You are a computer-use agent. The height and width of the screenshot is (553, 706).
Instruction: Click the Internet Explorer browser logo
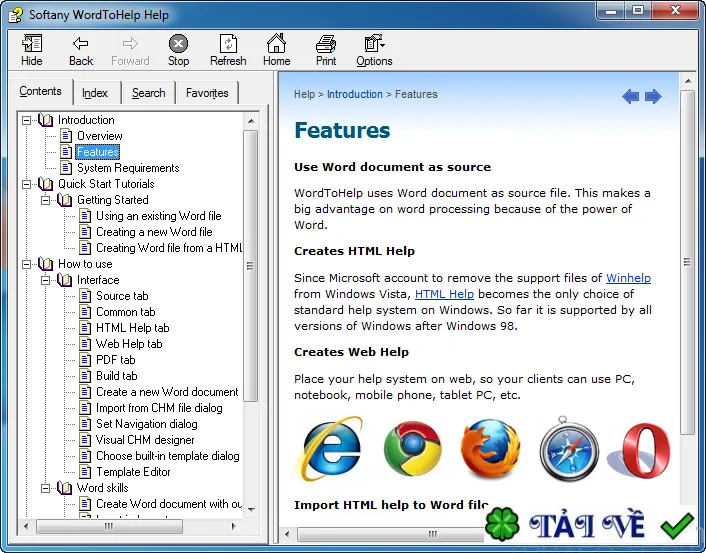332,449
